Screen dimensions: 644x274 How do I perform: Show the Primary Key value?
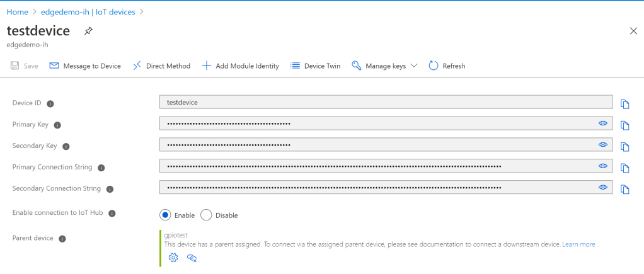point(603,123)
